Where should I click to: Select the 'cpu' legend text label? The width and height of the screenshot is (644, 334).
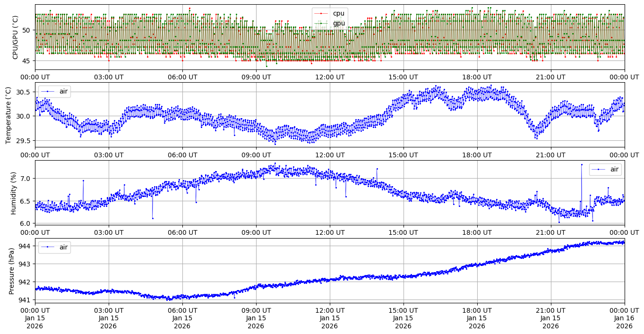[339, 14]
